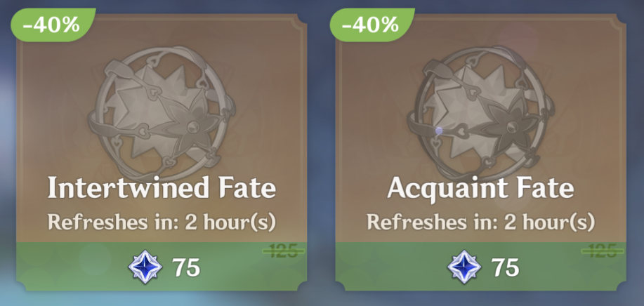Click the Intertwined Fate item emblem

point(161,107)
